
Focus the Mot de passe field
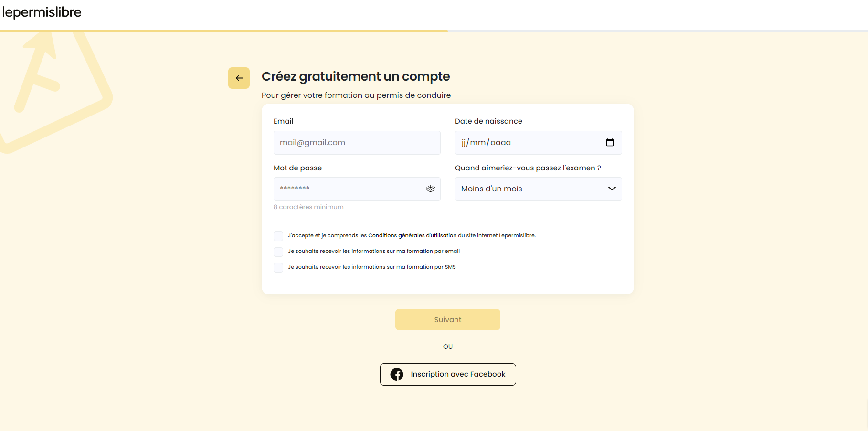click(357, 189)
